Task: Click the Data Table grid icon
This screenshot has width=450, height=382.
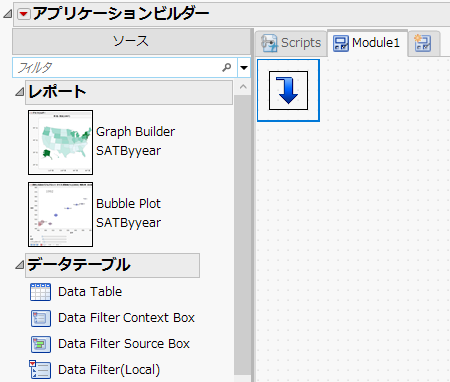Action: click(x=41, y=292)
